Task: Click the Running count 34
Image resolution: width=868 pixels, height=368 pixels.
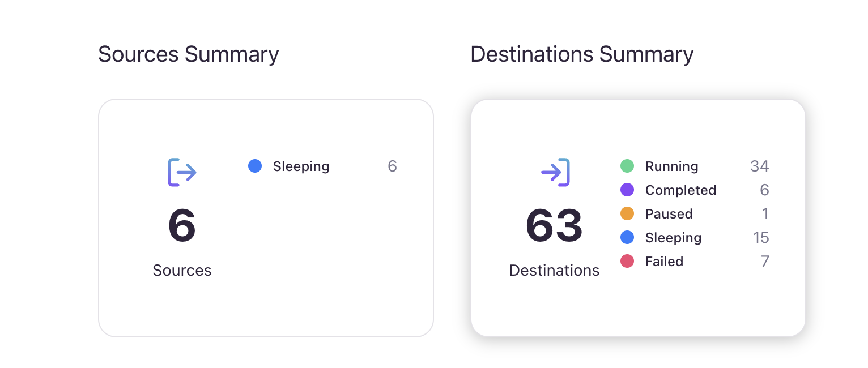Action: (x=759, y=166)
